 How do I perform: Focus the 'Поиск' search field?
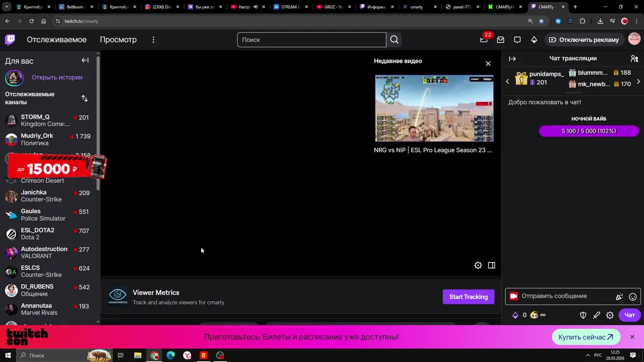311,40
